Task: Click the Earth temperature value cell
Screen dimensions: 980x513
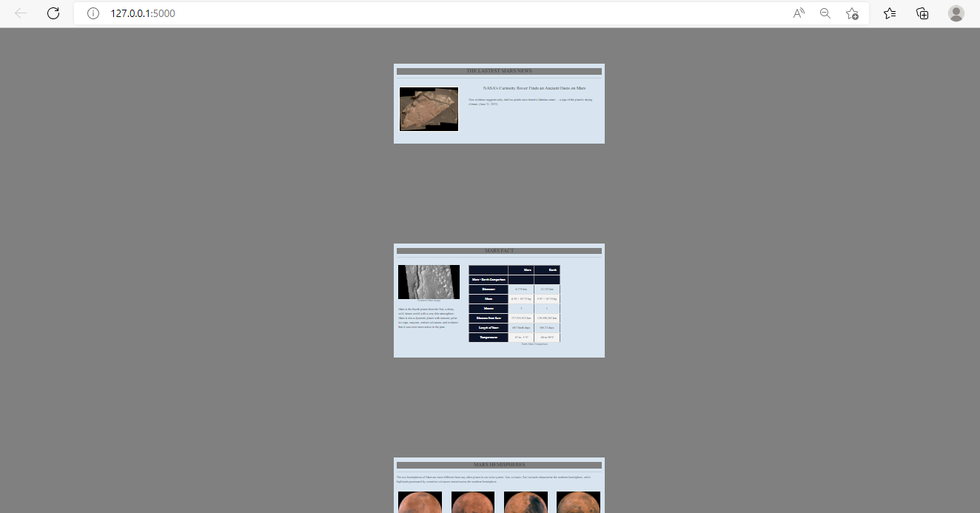Action: pyautogui.click(x=547, y=338)
